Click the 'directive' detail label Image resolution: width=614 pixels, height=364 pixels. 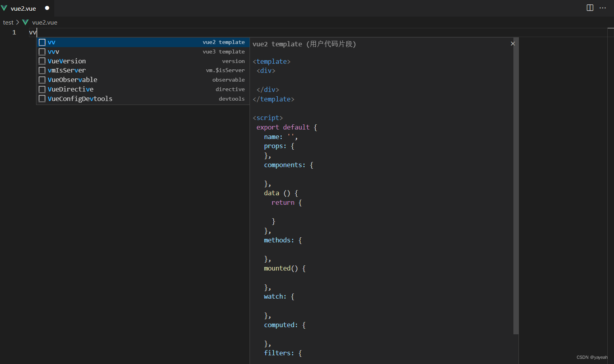[230, 90]
